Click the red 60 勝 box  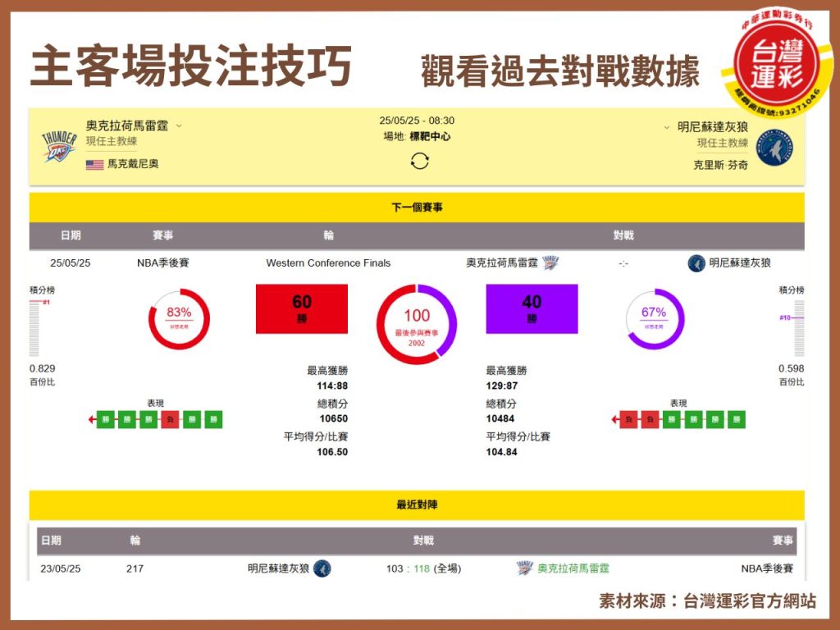click(x=302, y=309)
